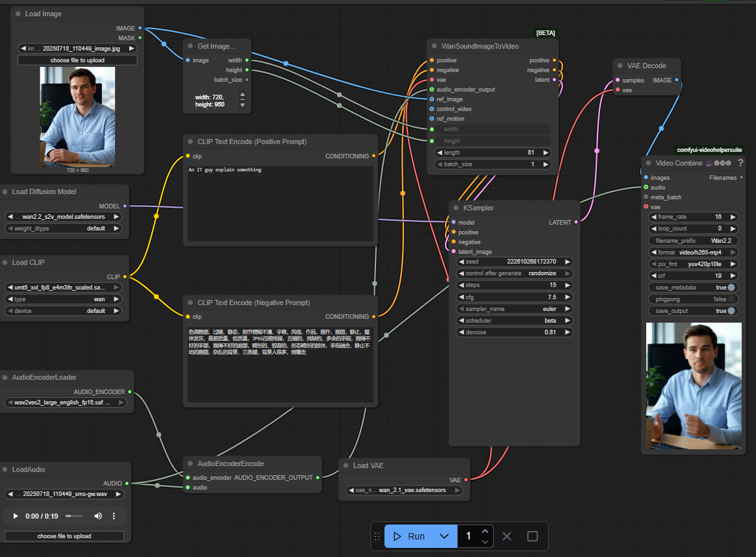Toggle save_output in Video Combine
Image resolution: width=756 pixels, height=557 pixels.
731,311
